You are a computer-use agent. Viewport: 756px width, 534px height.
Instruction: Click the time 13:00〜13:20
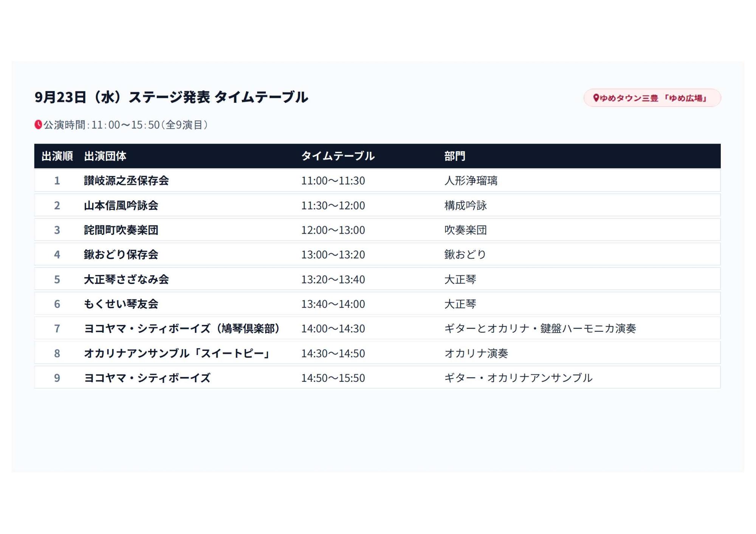pyautogui.click(x=333, y=255)
